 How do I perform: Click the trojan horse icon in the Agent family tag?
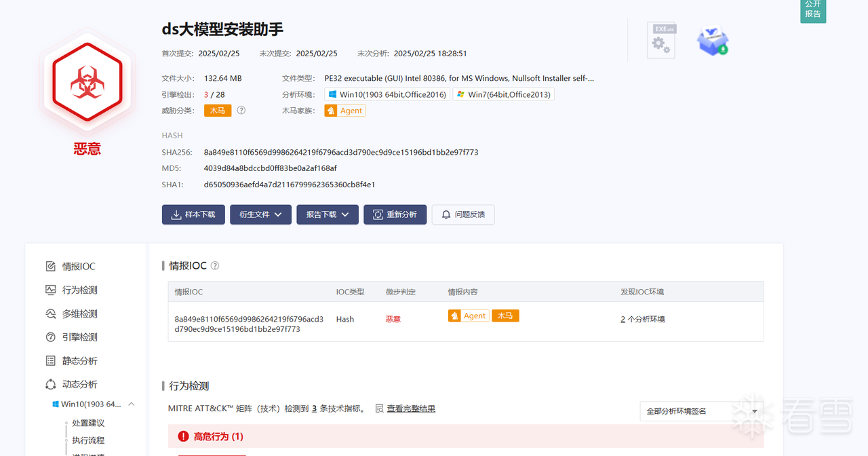[331, 111]
